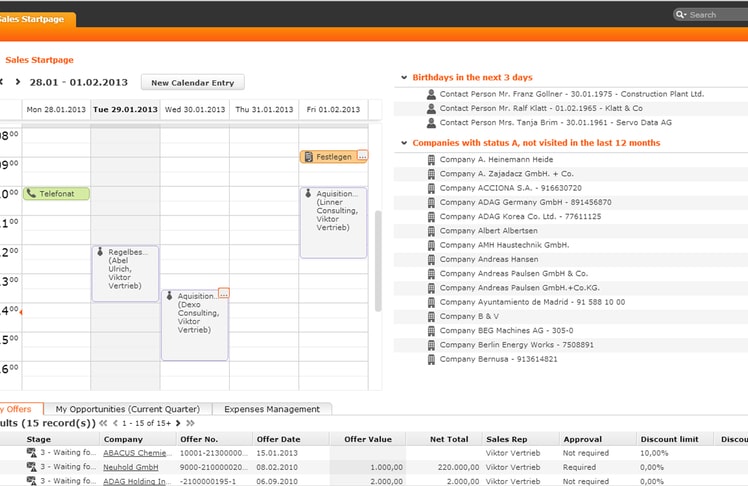Viewport: 748px width, 486px height.
Task: Click the search magnifier icon
Action: pos(680,15)
